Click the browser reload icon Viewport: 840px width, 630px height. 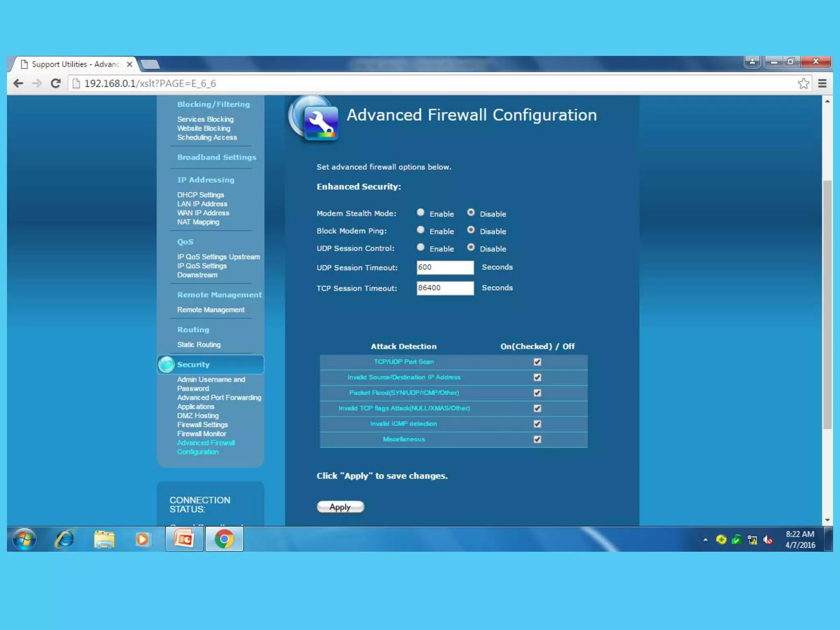tap(56, 84)
